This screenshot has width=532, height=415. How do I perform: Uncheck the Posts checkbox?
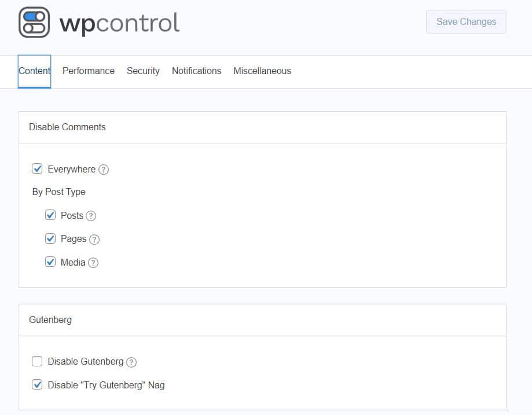point(50,215)
